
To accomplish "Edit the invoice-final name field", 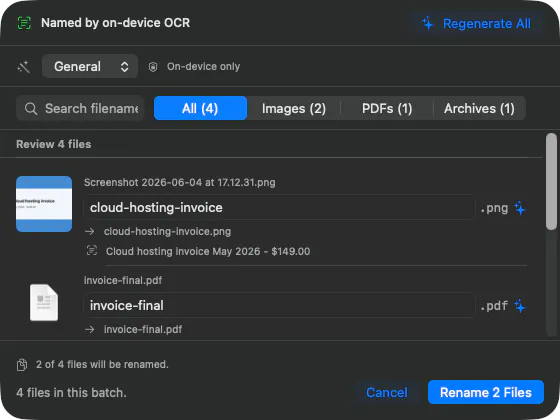I will point(279,305).
